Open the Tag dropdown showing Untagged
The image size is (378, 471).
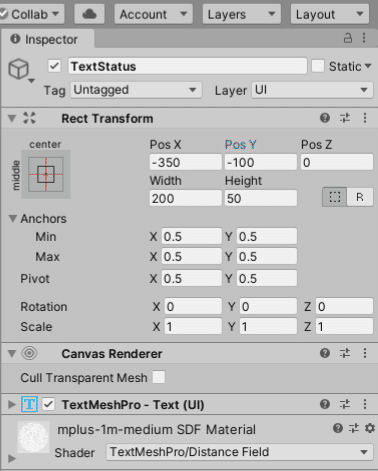(136, 90)
